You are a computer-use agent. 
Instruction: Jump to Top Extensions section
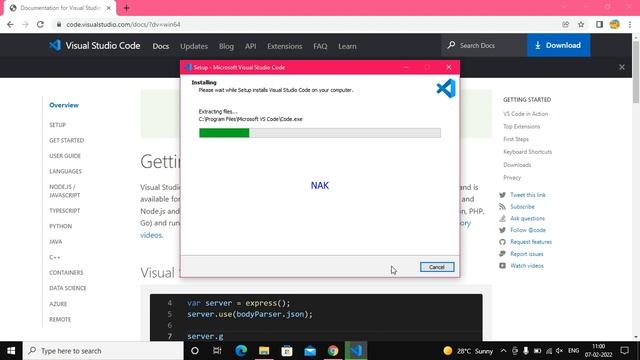point(521,127)
